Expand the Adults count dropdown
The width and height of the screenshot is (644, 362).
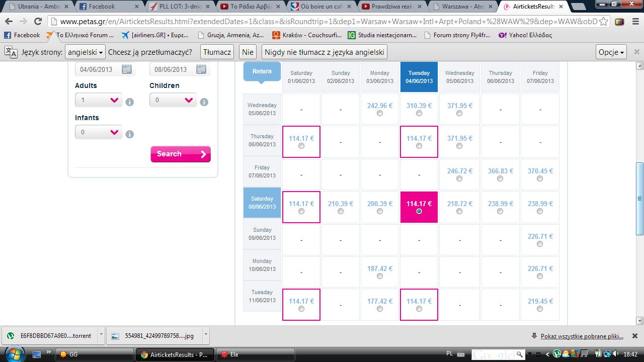pyautogui.click(x=99, y=100)
